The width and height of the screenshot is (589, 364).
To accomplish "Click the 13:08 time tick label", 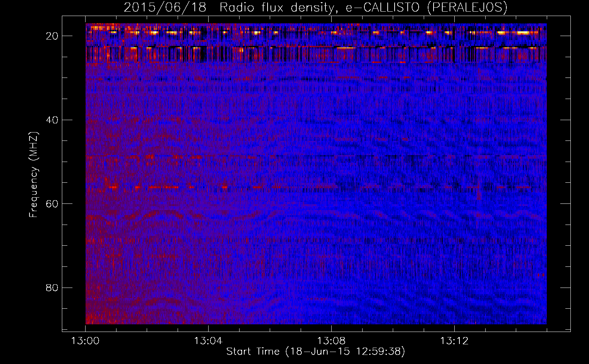I will (x=331, y=341).
